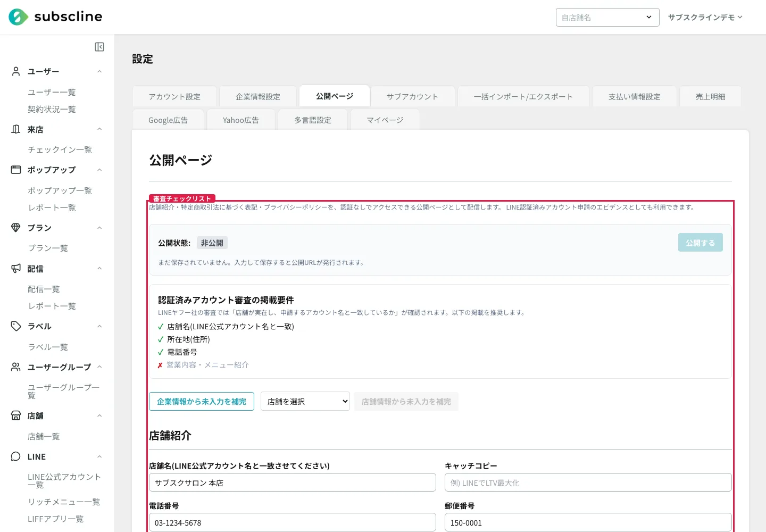Open the 自店舗名 store dropdown

607,17
